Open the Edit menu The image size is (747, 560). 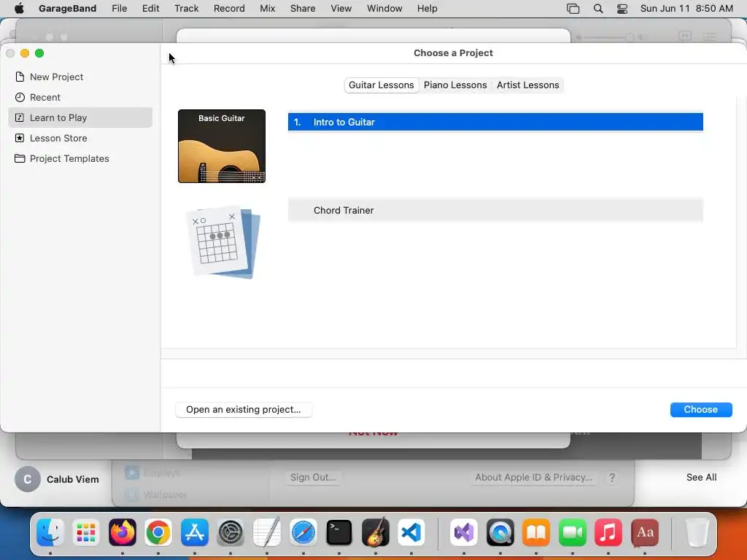coord(150,9)
